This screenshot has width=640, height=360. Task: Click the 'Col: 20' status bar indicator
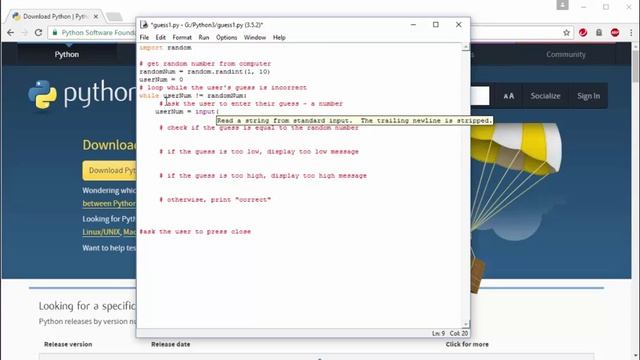pos(459,333)
